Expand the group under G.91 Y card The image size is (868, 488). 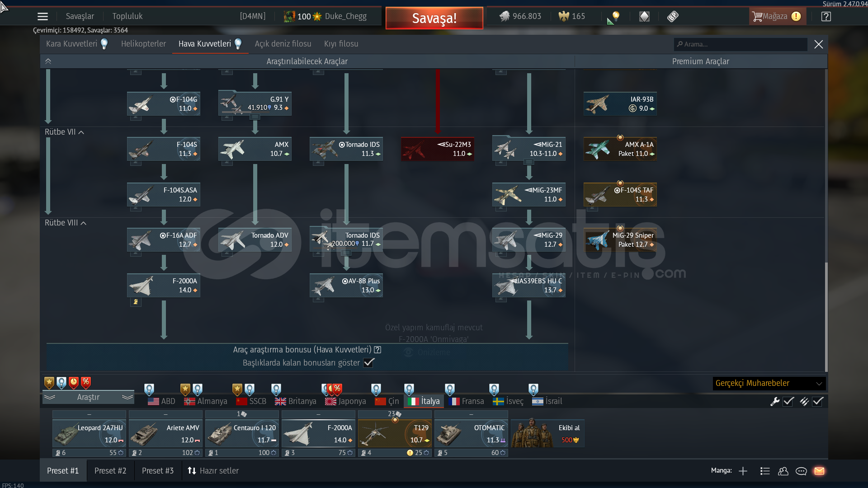(255, 117)
